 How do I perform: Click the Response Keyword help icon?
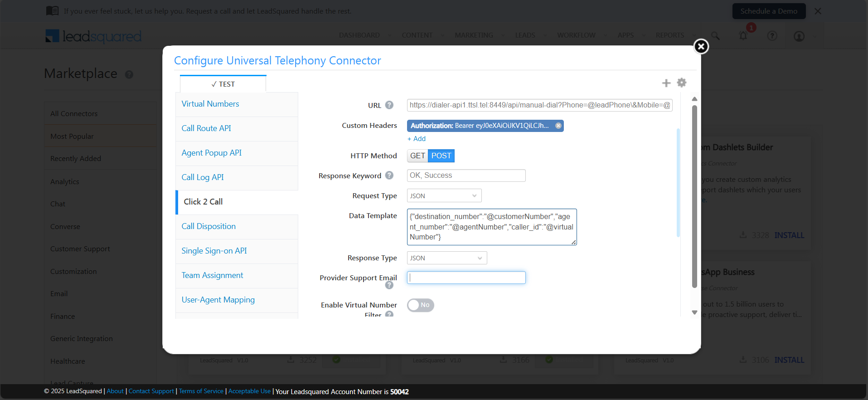[389, 176]
